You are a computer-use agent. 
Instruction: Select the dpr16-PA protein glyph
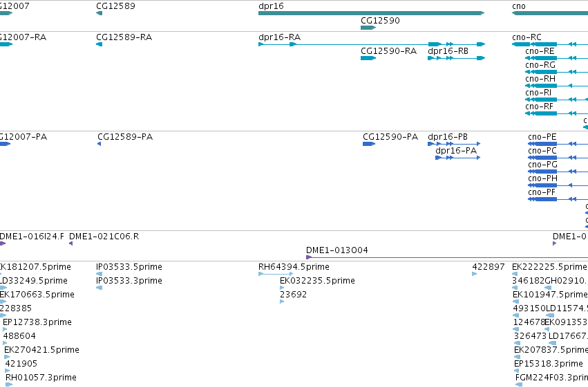[x=458, y=158]
